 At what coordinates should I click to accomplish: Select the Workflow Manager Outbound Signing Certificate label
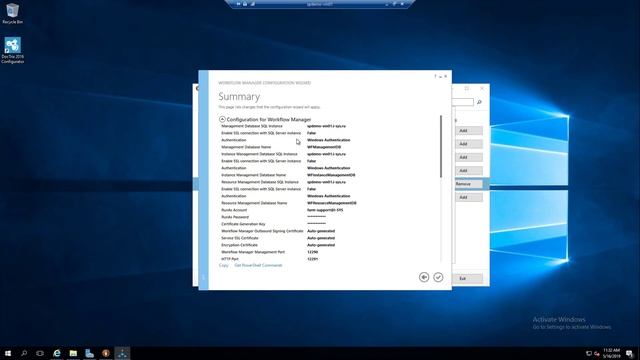coord(262,231)
